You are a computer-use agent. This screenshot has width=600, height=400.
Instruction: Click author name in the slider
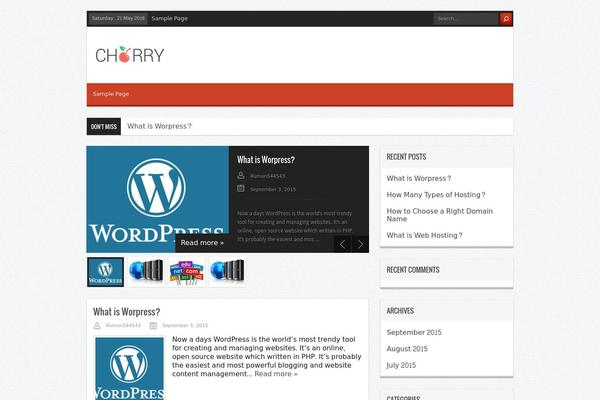point(267,176)
